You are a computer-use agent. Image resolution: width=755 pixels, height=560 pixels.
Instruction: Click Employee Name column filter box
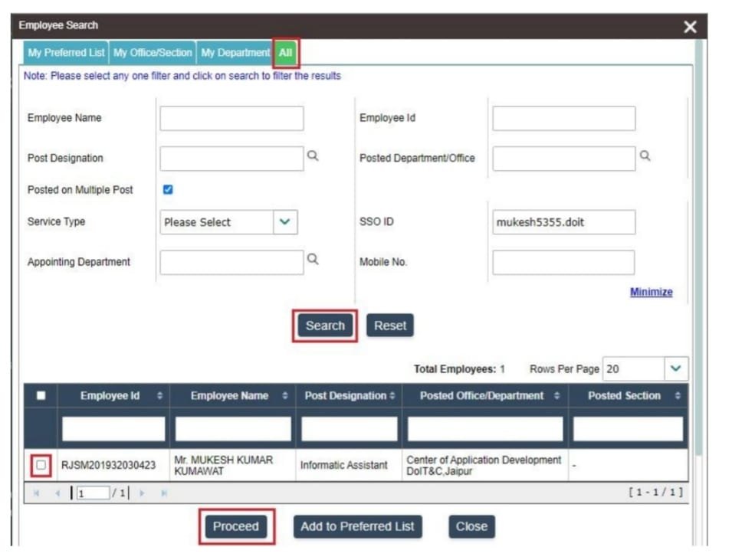click(233, 429)
